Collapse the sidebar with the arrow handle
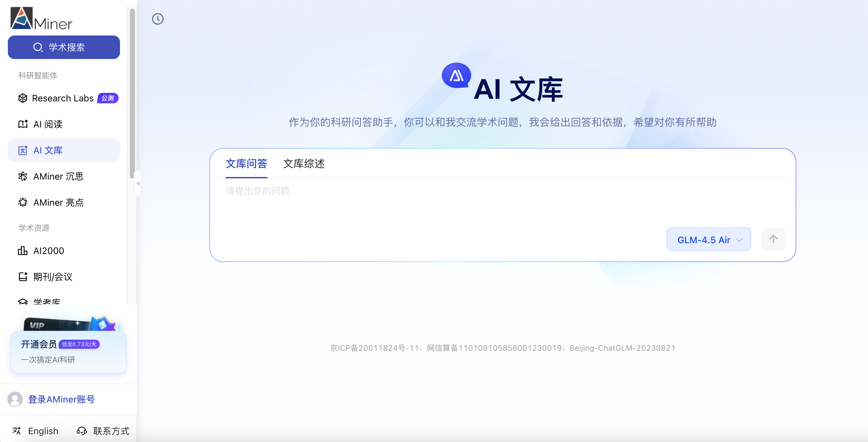Viewport: 868px width, 442px height. click(138, 183)
